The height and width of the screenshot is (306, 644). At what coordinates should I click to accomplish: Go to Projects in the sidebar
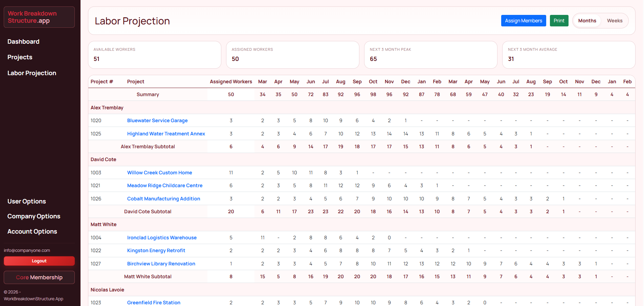[x=20, y=57]
